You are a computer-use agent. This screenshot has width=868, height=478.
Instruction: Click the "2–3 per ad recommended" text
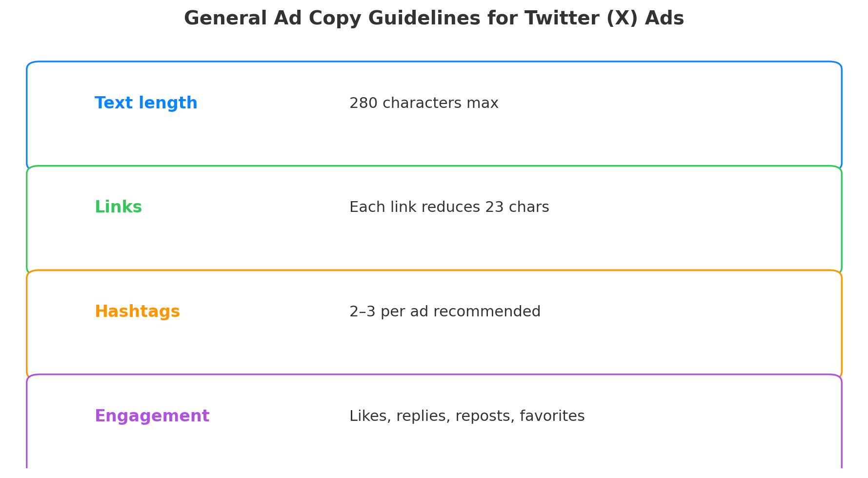tap(444, 312)
